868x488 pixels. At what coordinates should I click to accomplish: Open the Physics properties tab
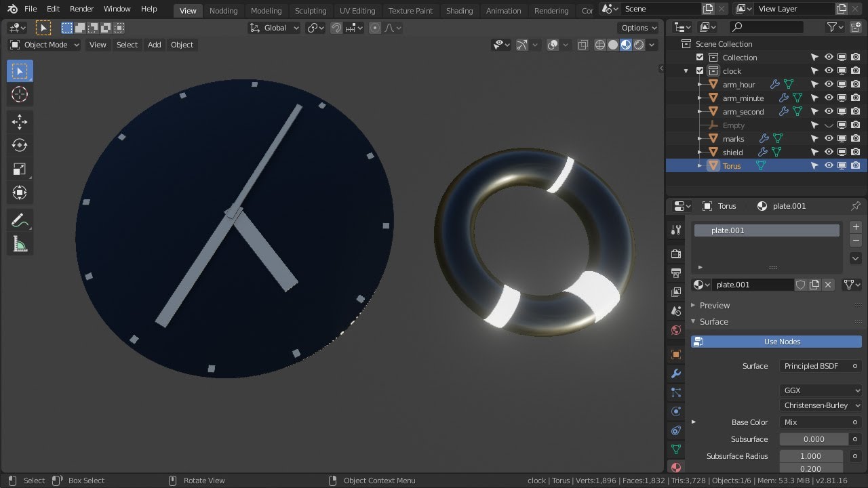coord(675,411)
